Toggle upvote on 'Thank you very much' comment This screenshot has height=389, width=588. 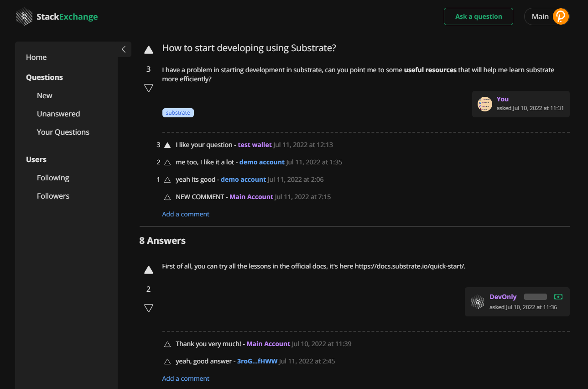point(167,344)
